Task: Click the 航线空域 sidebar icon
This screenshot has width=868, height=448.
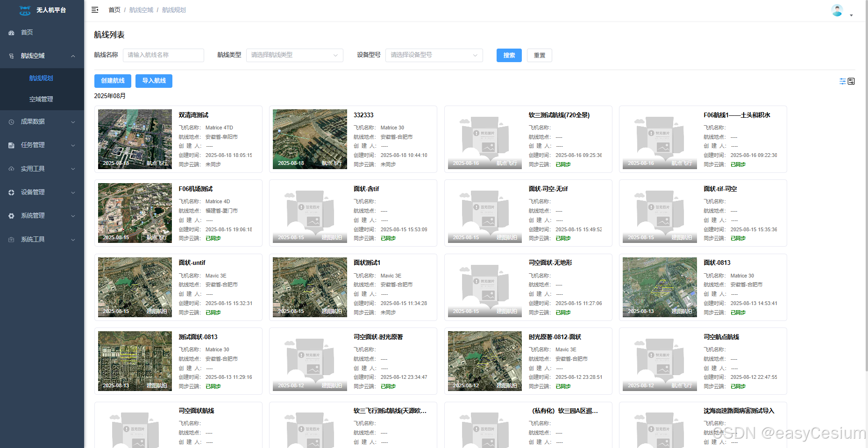Action: pyautogui.click(x=11, y=56)
